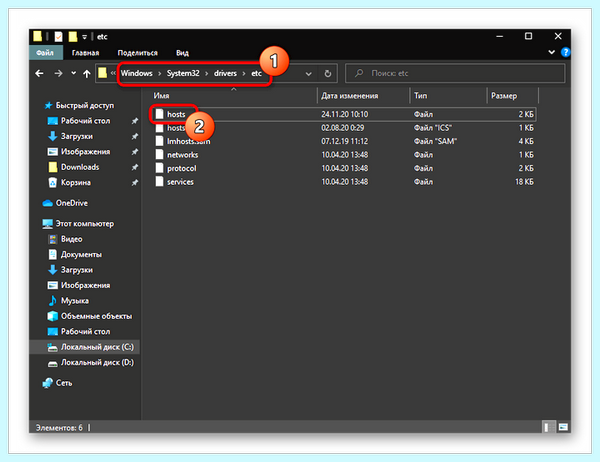Image resolution: width=600 pixels, height=462 pixels.
Task: Navigate to System32 in the address path
Action: tap(183, 73)
